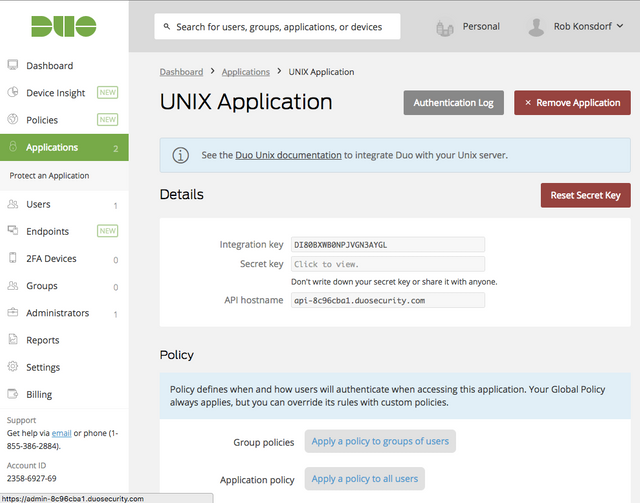
Task: Click Apply a policy to groups of users
Action: (380, 441)
